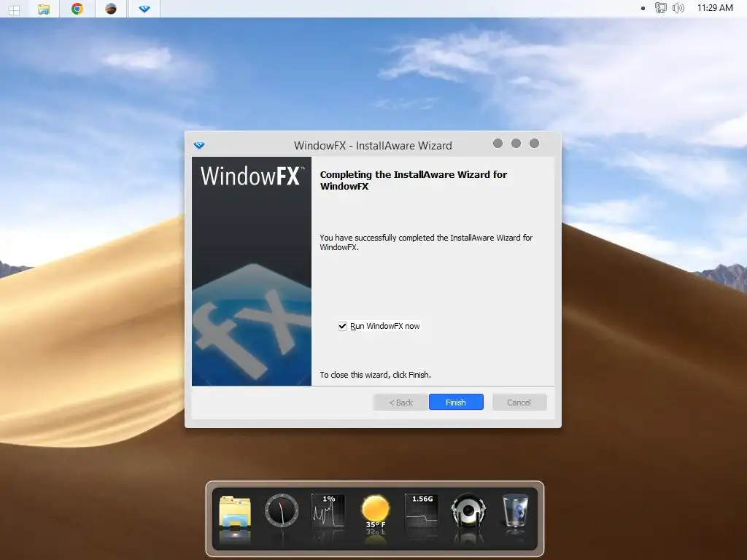This screenshot has width=747, height=560.
Task: Click the WindowFX diamond icon in title bar
Action: [199, 145]
